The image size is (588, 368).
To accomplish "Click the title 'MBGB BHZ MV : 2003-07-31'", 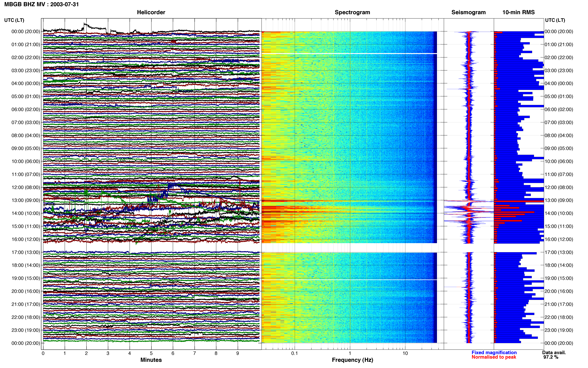I will [x=42, y=4].
